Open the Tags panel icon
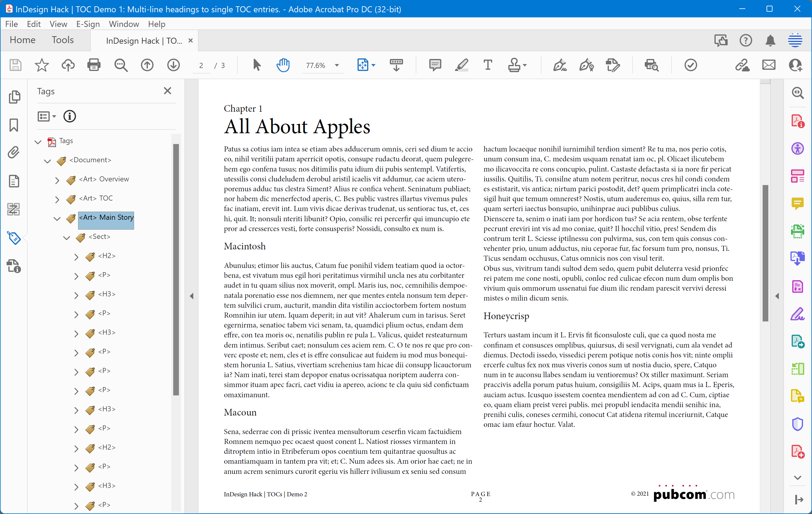This screenshot has width=812, height=514. click(x=14, y=238)
